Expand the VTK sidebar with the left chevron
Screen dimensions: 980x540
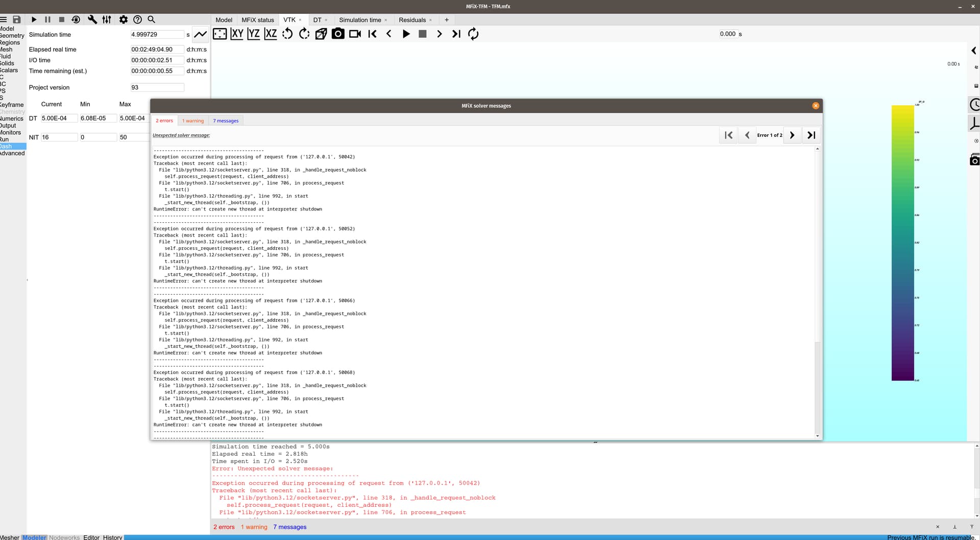(x=974, y=51)
